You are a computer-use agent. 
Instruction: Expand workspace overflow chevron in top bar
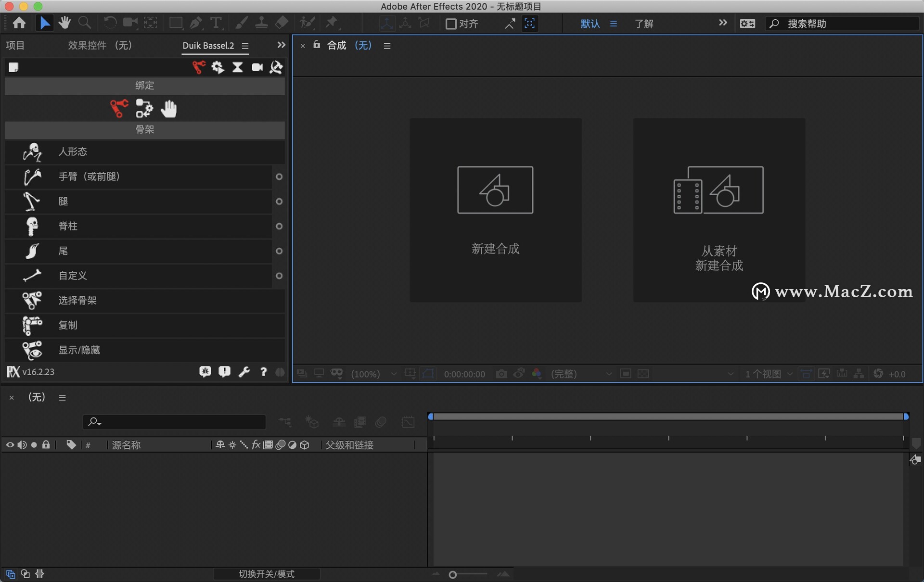click(x=723, y=23)
